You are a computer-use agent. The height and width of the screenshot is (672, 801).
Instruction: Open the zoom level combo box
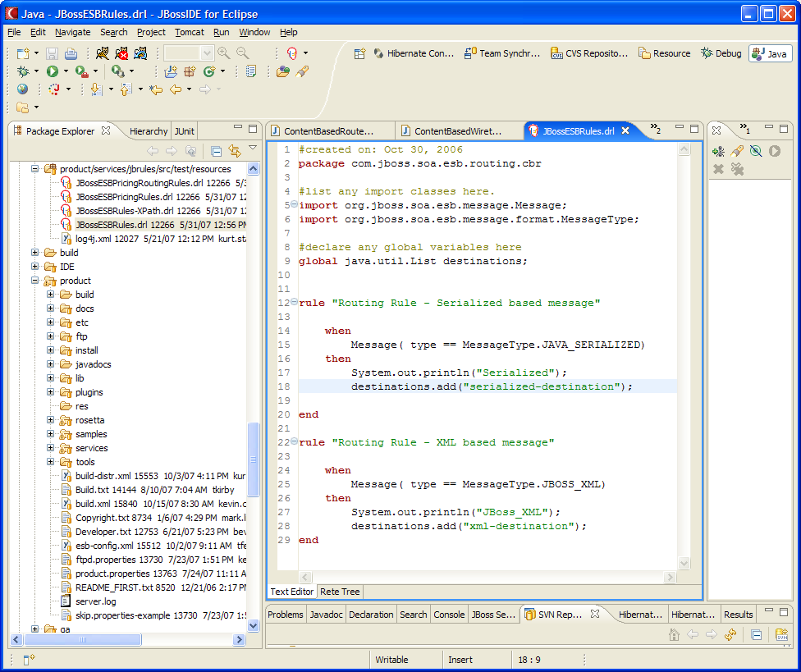(189, 53)
